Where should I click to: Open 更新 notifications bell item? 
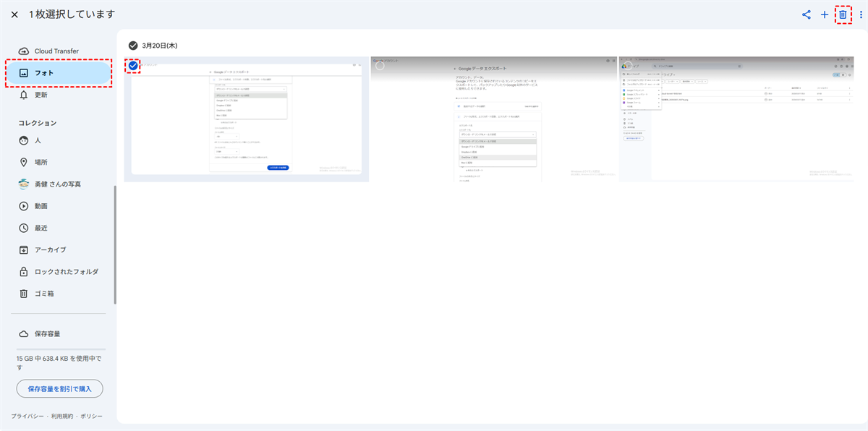pyautogui.click(x=41, y=95)
